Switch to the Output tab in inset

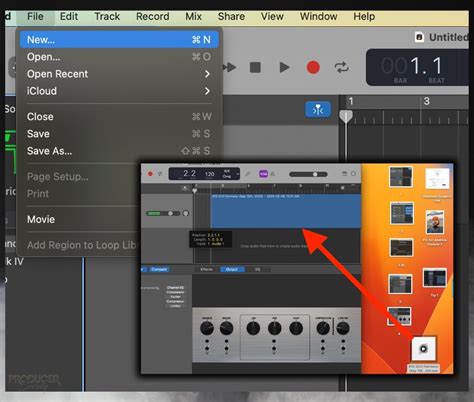(x=232, y=269)
